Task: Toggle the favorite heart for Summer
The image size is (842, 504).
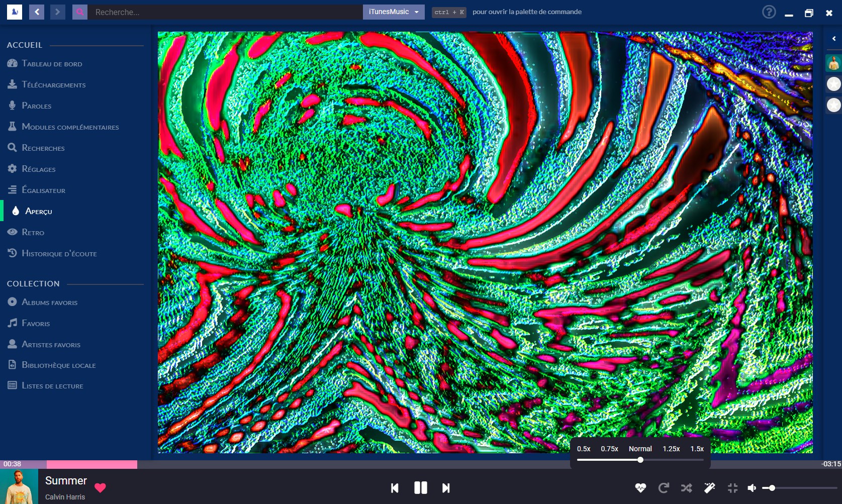Action: tap(100, 487)
